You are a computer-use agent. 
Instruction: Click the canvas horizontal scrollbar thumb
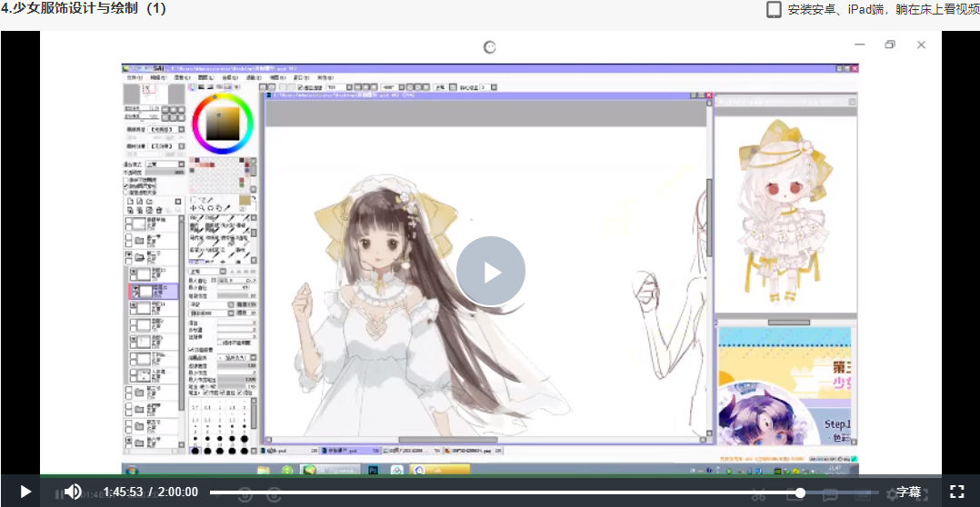448,440
